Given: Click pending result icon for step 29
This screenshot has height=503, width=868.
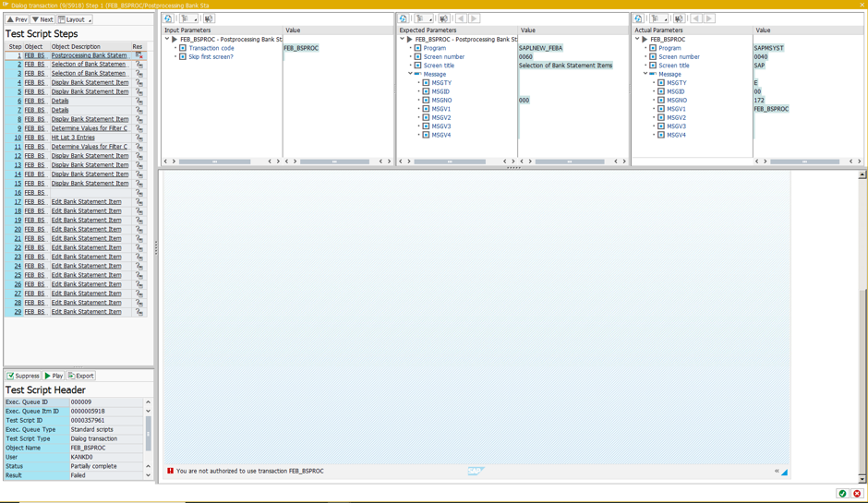Looking at the screenshot, I should [x=139, y=312].
